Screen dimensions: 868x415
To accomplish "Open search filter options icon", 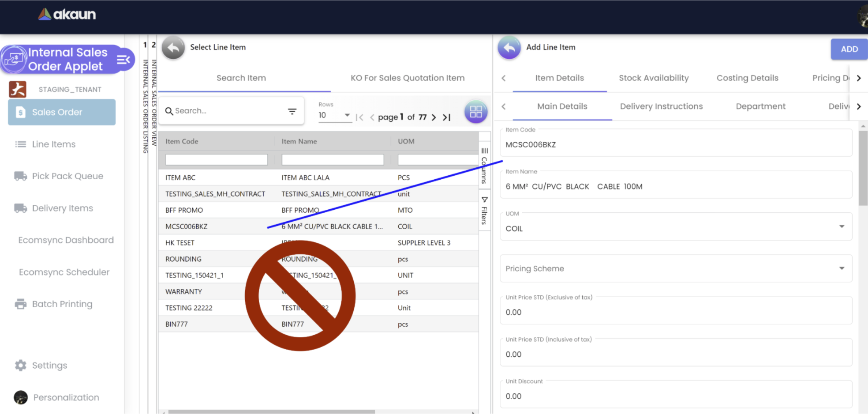I will tap(292, 111).
